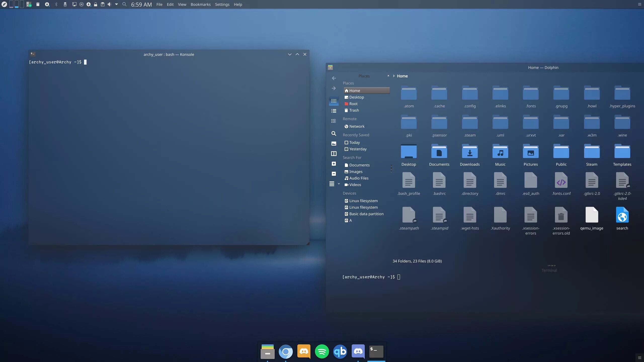This screenshot has height=362, width=644.
Task: Search for Videos in Places panel
Action: [x=367, y=185]
